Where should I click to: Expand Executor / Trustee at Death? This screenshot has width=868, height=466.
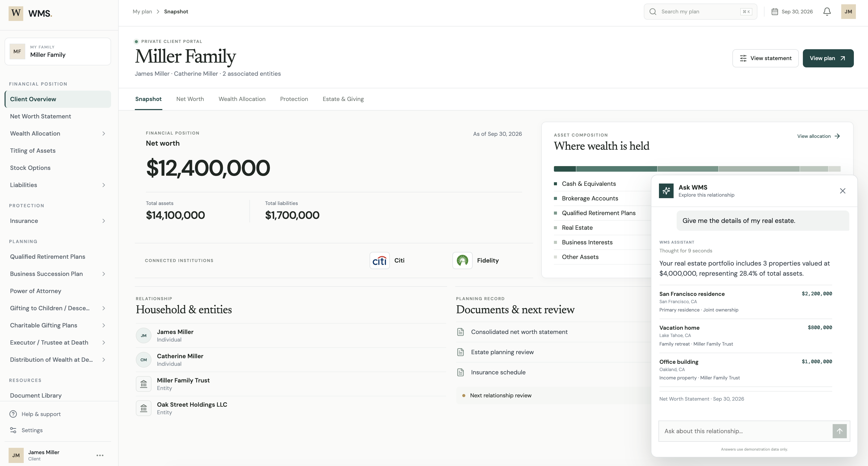104,343
